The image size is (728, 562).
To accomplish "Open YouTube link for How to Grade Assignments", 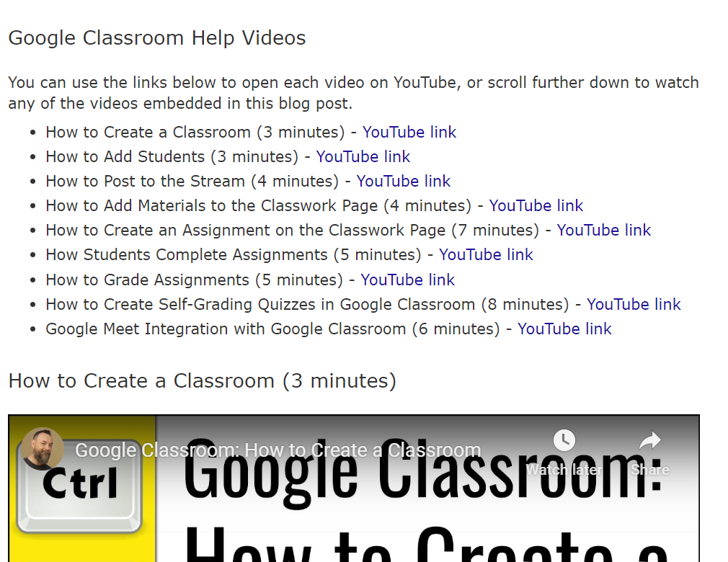I will (x=408, y=280).
